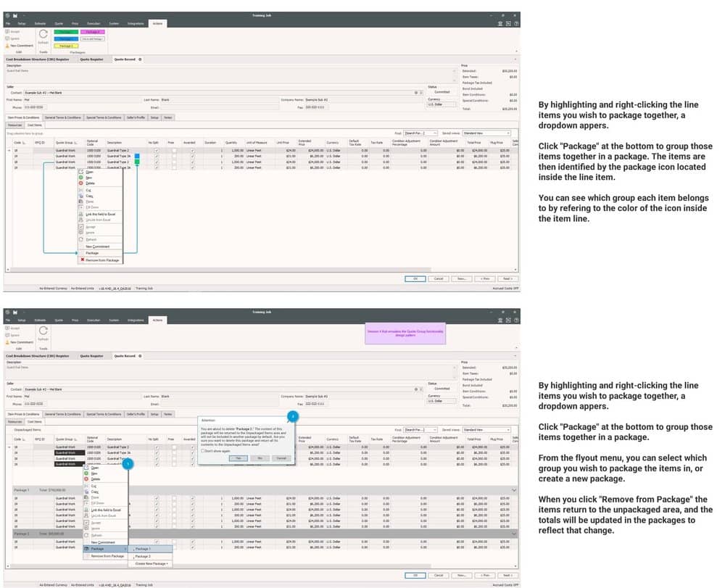
Task: Toggle No Split checkbox for first Guardrail Type 2 row
Action: 156,150
